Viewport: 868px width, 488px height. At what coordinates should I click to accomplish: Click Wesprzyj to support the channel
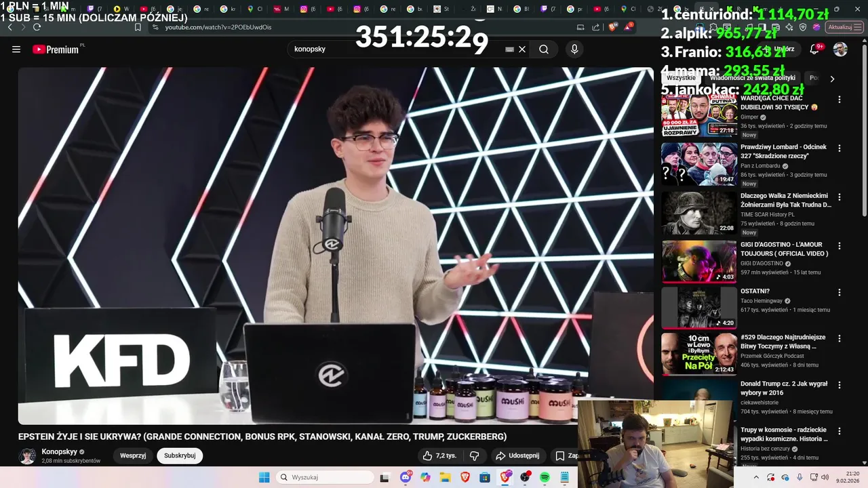(133, 456)
